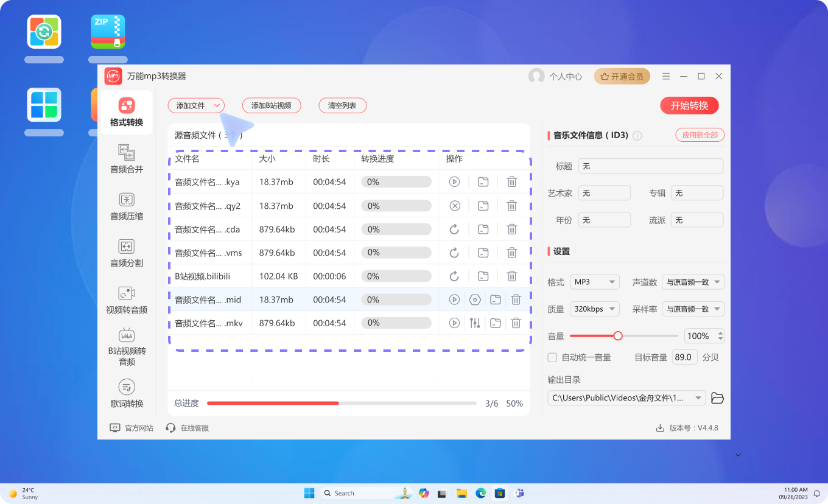828x504 pixels.
Task: Expand the 添加文件 add-file dropdown arrow
Action: pyautogui.click(x=216, y=105)
